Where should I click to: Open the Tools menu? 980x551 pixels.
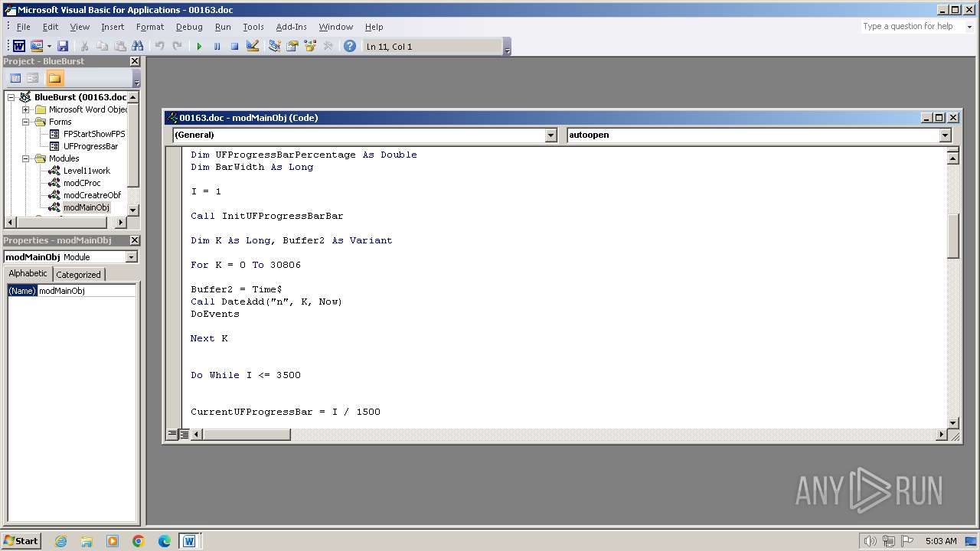253,27
